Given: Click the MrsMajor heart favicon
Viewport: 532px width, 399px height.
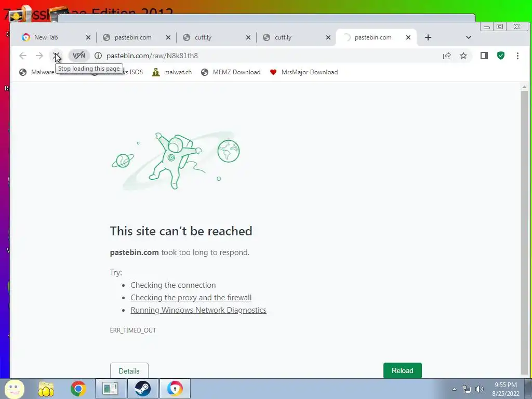Looking at the screenshot, I should [273, 72].
